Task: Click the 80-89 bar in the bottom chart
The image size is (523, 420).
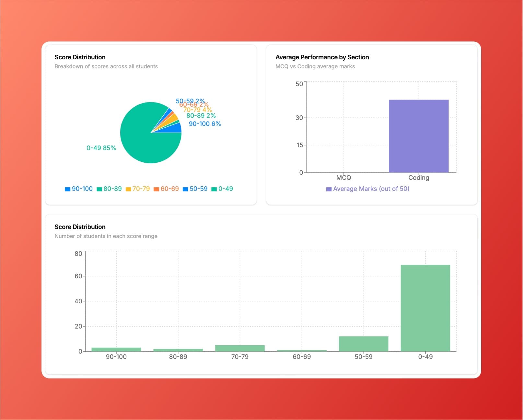Action: pyautogui.click(x=178, y=350)
